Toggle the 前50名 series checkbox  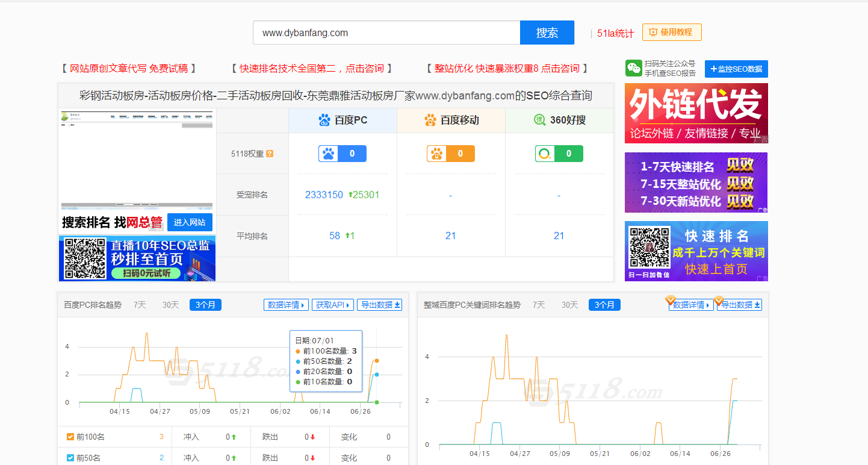[70, 458]
